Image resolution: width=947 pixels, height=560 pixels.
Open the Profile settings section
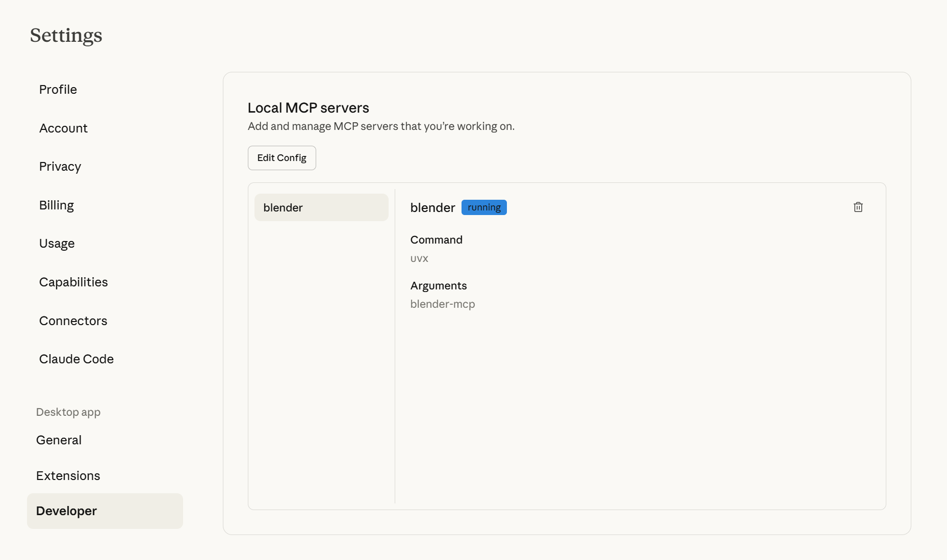pos(58,90)
